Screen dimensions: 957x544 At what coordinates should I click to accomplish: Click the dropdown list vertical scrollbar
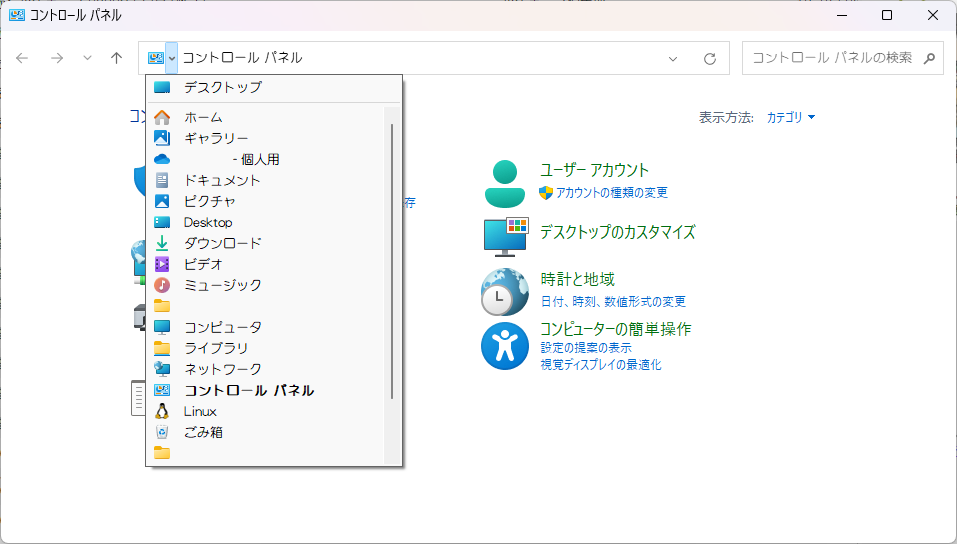(392, 260)
